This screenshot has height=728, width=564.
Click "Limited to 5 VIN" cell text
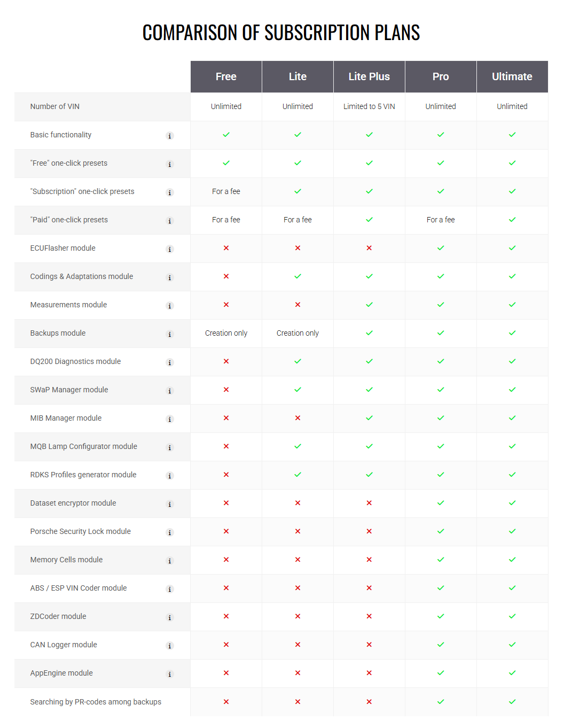pyautogui.click(x=369, y=106)
